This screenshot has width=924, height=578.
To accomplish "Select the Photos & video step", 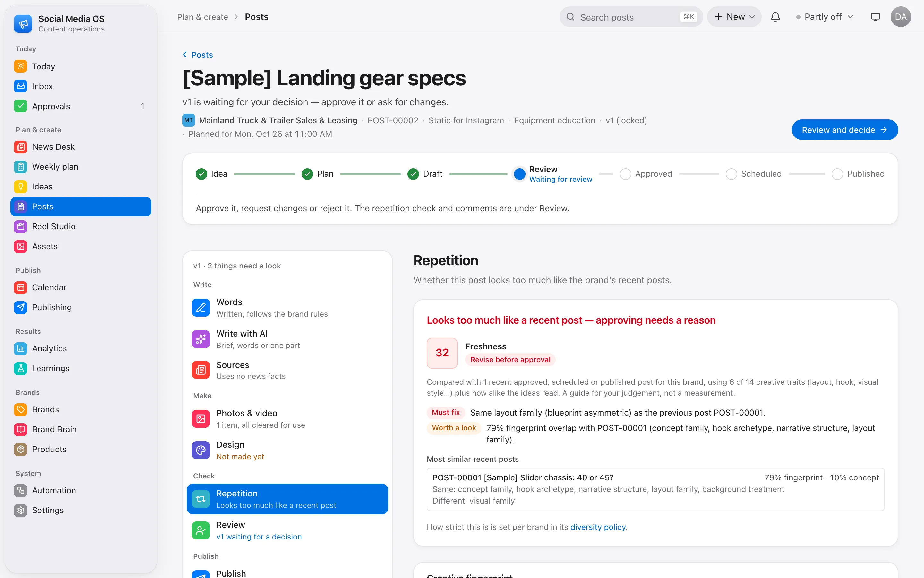I will tap(287, 419).
